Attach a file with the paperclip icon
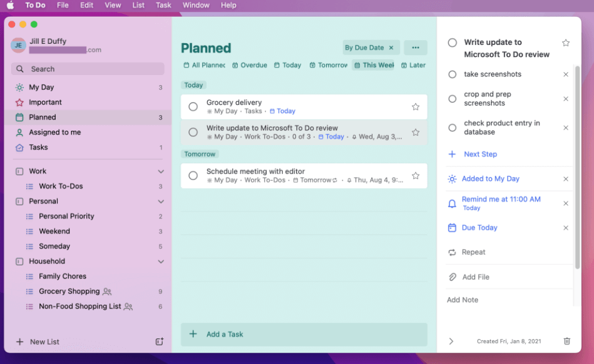Screen dimensions: 594x364 tap(451, 276)
